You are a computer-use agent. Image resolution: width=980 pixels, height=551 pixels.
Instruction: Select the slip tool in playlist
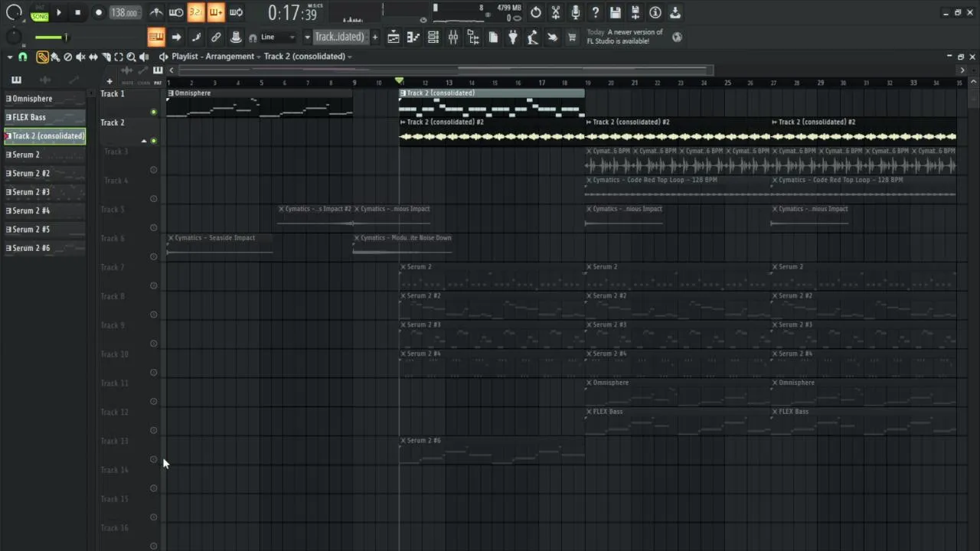pos(93,57)
